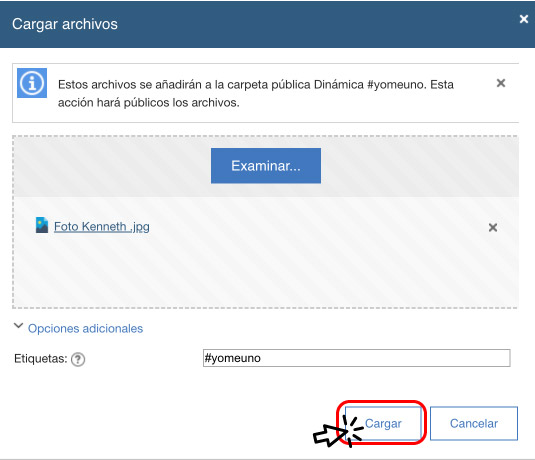Collapse the Opciones adicionales chevron

pos(18,326)
